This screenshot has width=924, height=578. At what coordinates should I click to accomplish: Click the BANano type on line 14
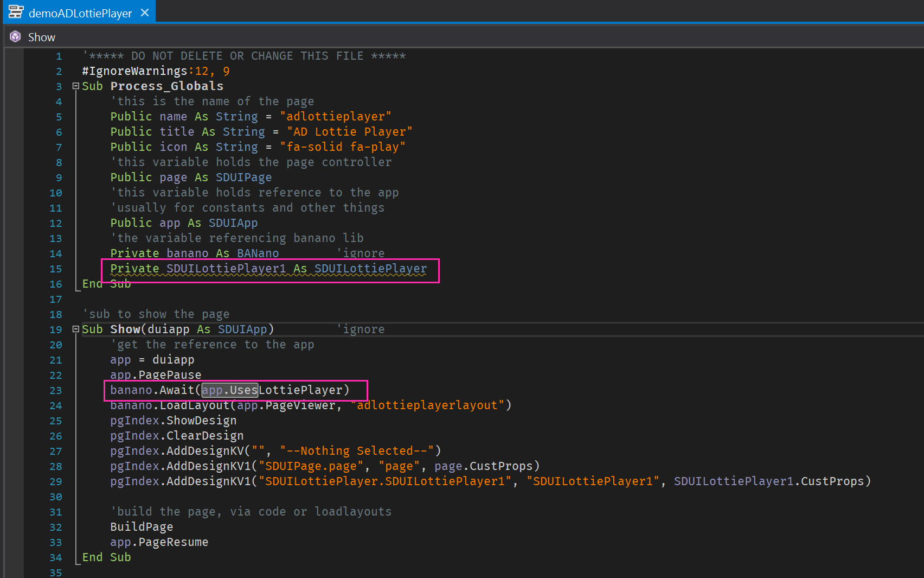[x=258, y=253]
